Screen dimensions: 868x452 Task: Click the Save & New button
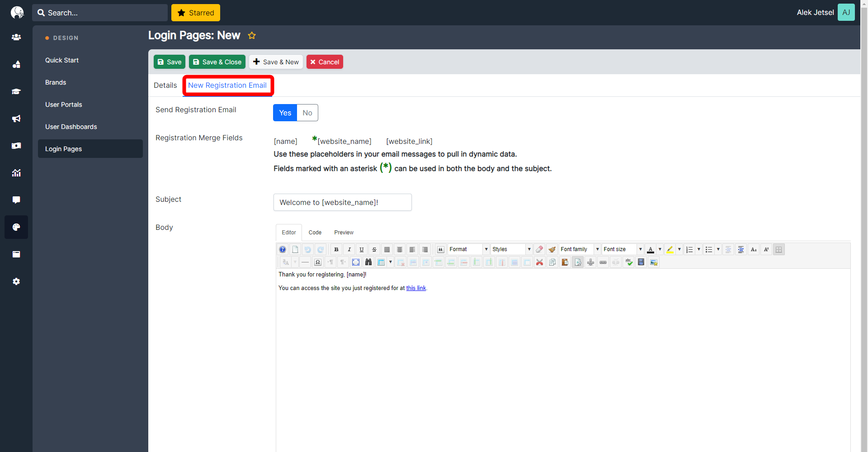(276, 62)
